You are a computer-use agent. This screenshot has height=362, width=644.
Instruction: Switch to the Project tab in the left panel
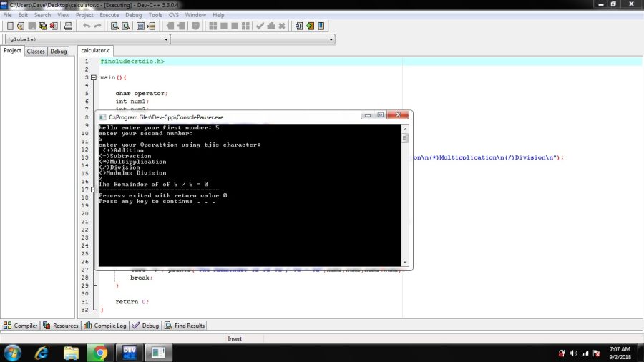pos(12,51)
